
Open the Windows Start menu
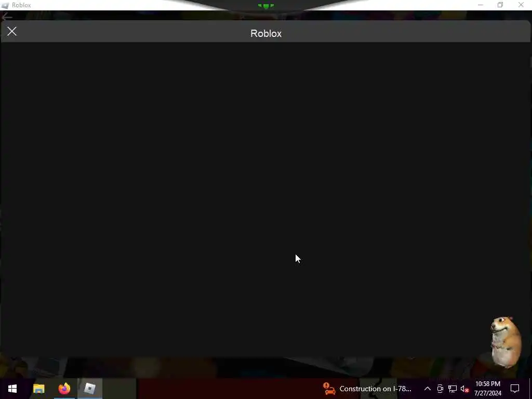(x=12, y=389)
